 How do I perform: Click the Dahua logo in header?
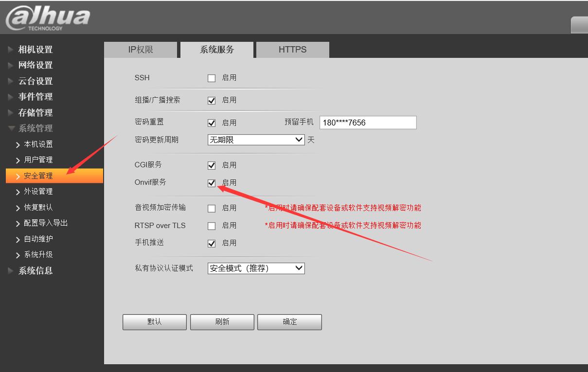point(47,18)
